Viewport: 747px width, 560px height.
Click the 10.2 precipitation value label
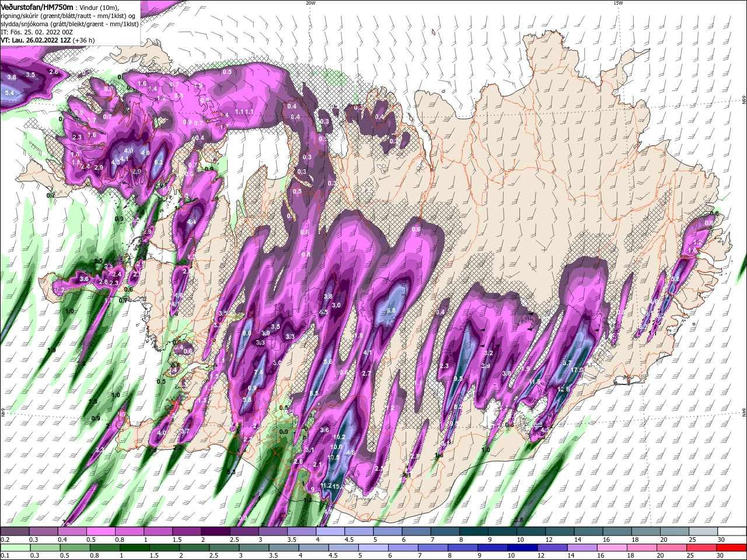coord(339,437)
